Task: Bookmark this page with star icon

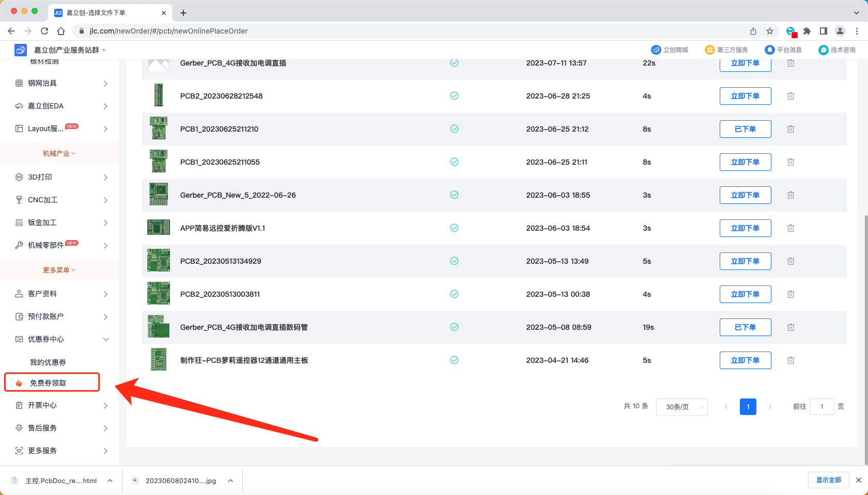Action: coord(770,31)
